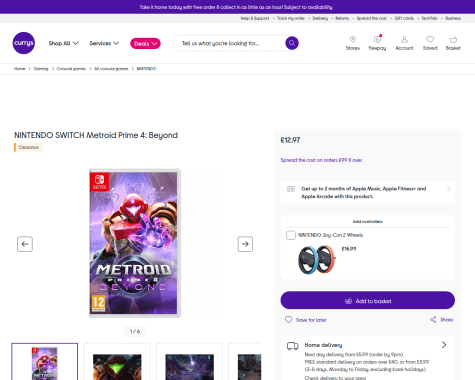Image resolution: width=475 pixels, height=380 pixels.
Task: Go to All console games breadcrumb
Action: tap(111, 69)
